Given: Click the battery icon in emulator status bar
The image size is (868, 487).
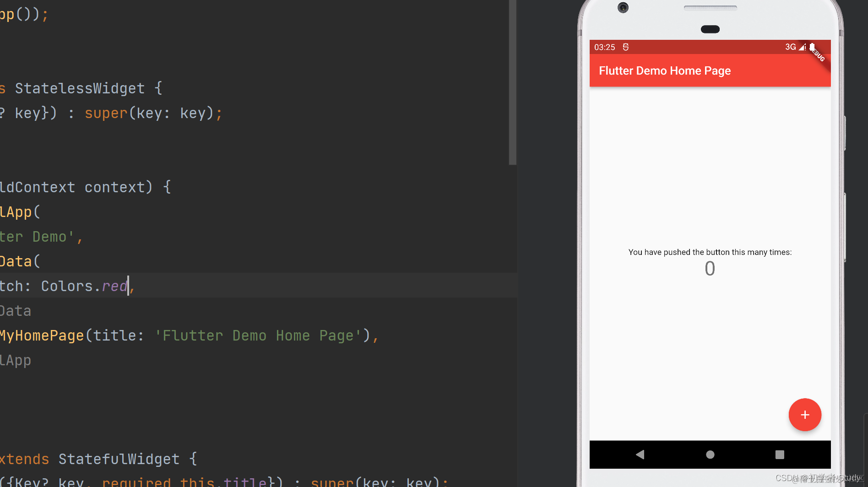Looking at the screenshot, I should tap(812, 47).
